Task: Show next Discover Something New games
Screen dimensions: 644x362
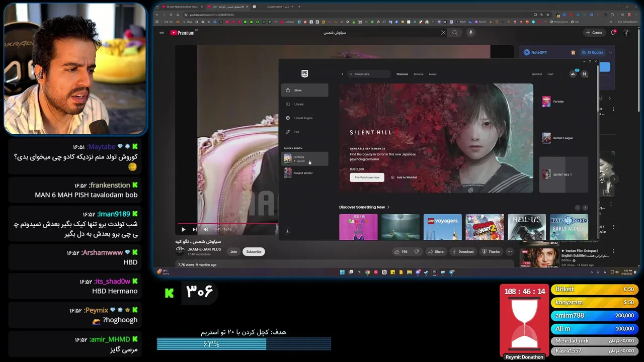Action: [x=585, y=207]
